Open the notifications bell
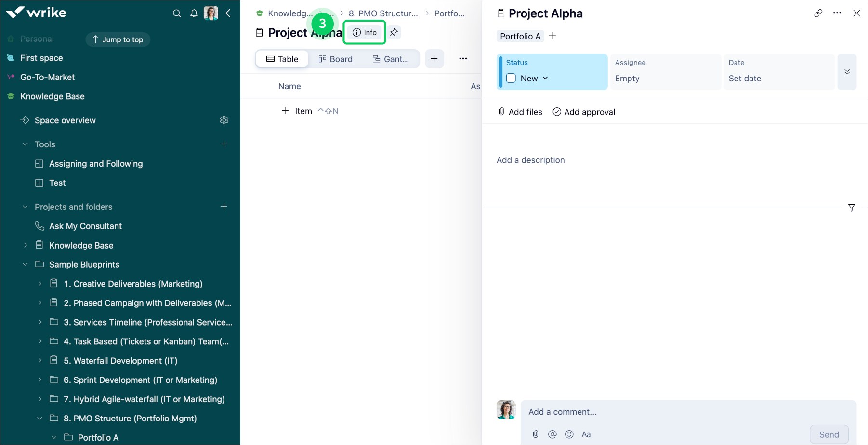Screen dimensions: 868x445 pos(194,13)
